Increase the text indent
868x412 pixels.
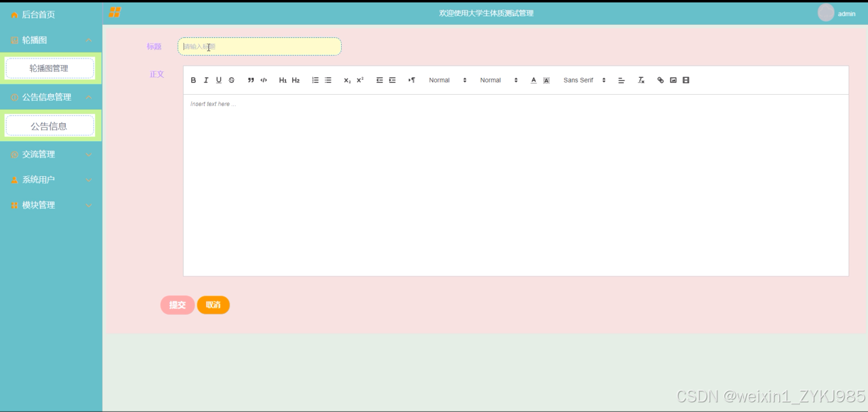click(x=392, y=80)
